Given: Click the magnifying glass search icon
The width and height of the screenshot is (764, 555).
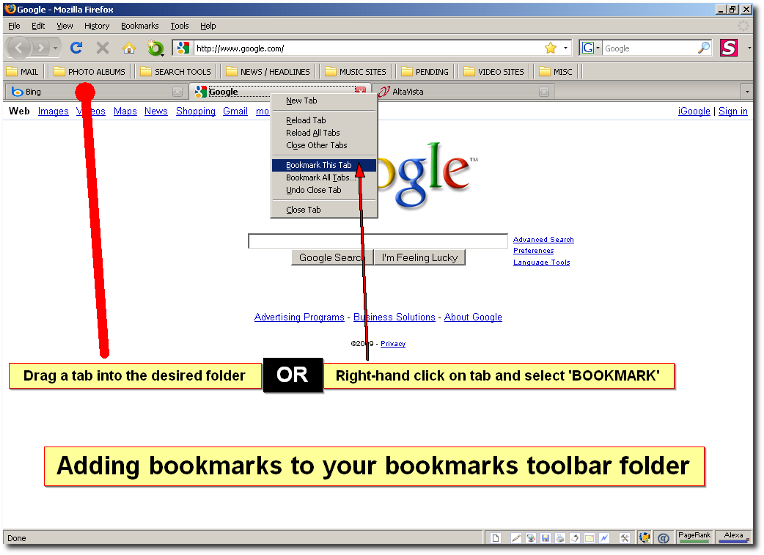Looking at the screenshot, I should pyautogui.click(x=704, y=48).
